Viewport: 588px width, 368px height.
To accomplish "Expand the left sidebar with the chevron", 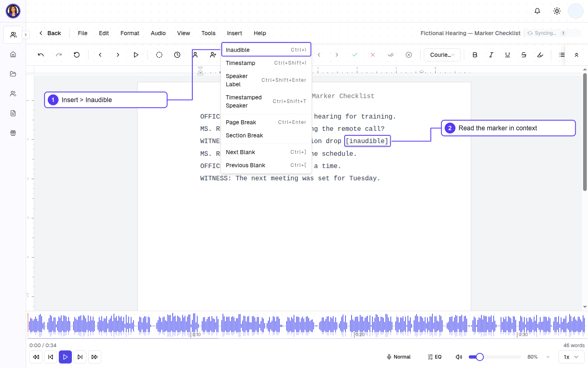I will click(x=26, y=35).
